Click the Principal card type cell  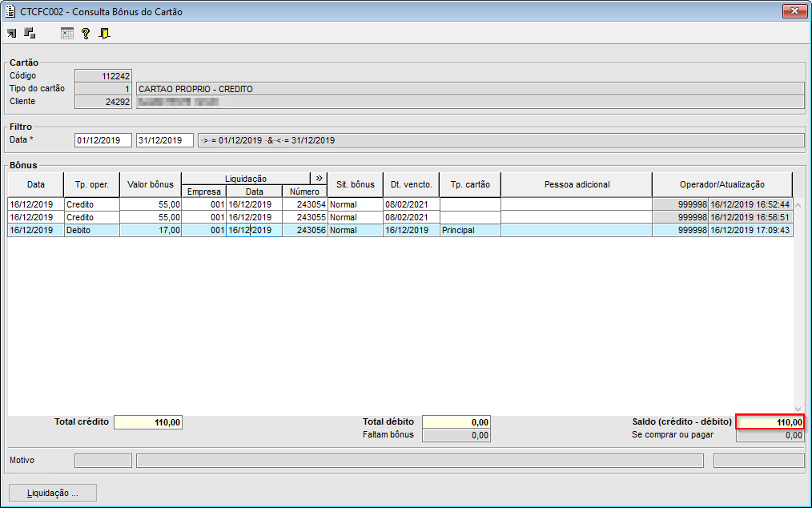click(470, 230)
